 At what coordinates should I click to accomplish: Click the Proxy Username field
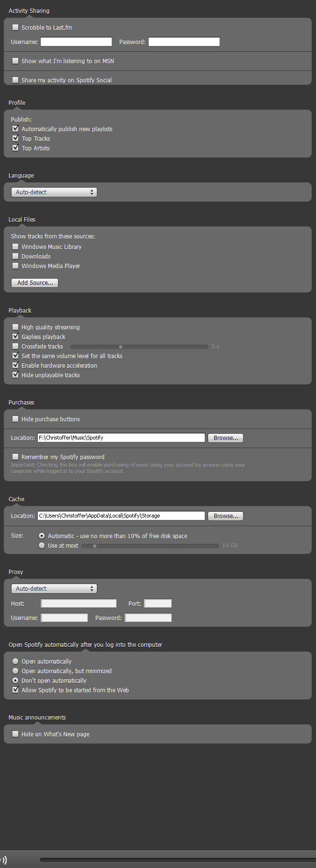pos(64,618)
